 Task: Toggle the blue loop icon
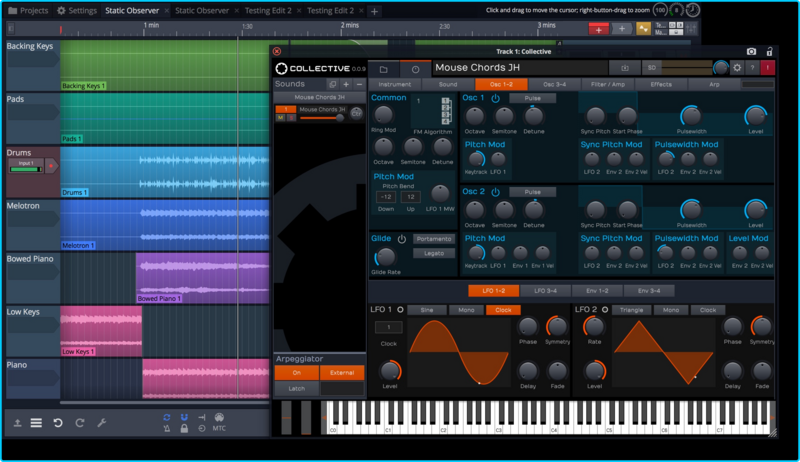166,417
